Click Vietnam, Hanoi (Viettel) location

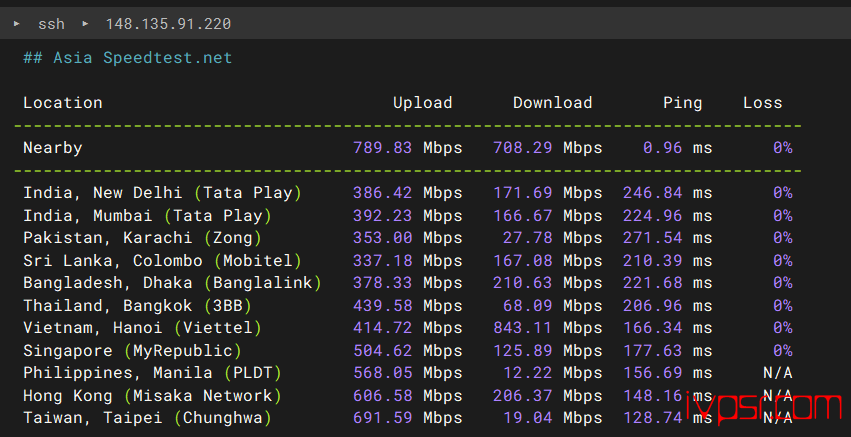142,328
